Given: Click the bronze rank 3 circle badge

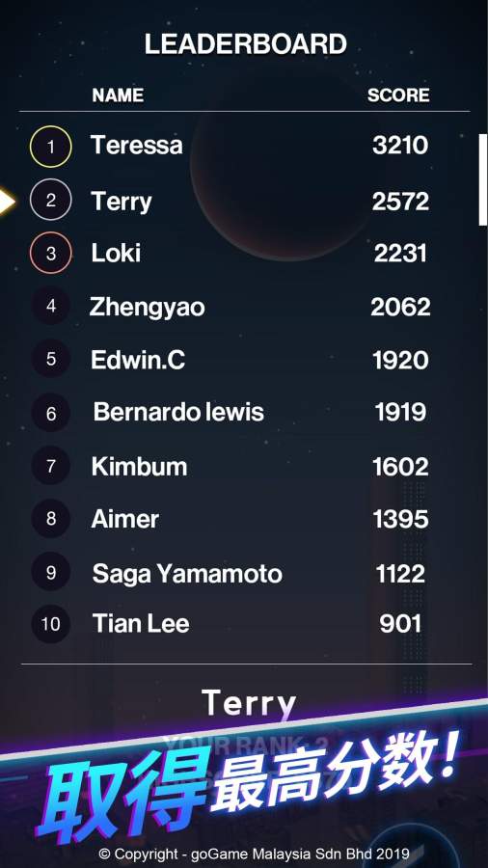Looking at the screenshot, I should tap(51, 253).
